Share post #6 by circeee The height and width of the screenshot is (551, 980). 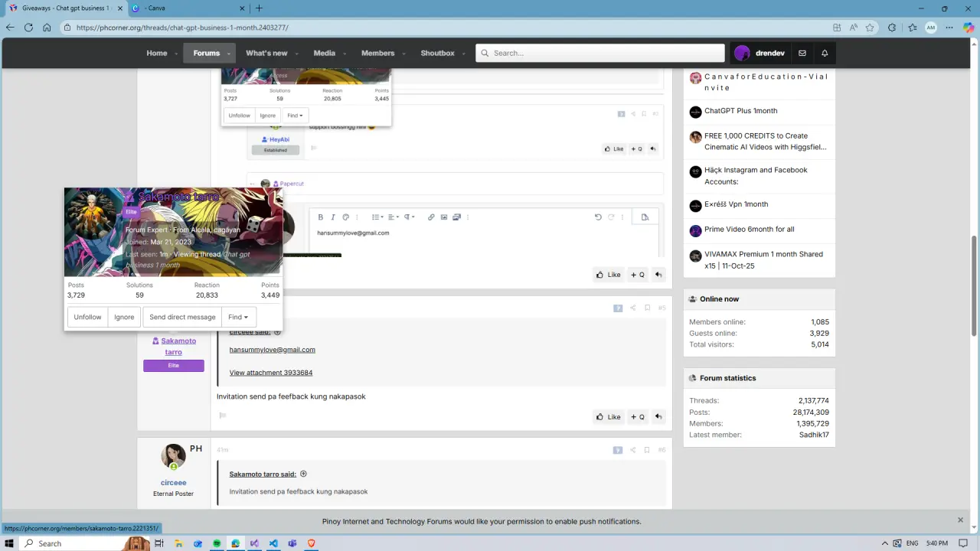pos(632,450)
